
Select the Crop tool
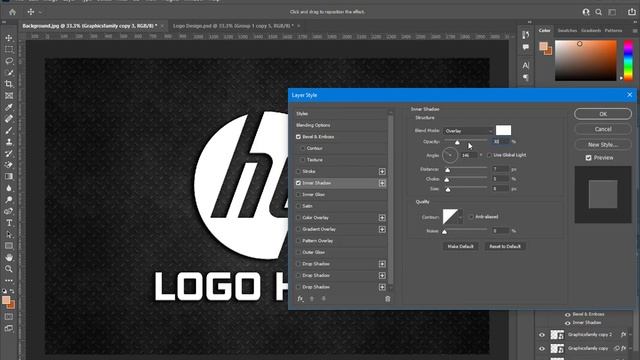pyautogui.click(x=9, y=84)
